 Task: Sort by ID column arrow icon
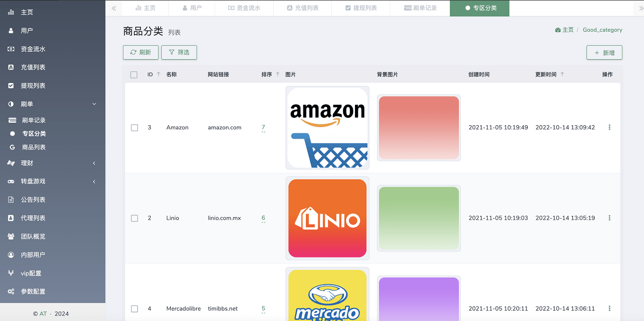click(158, 75)
